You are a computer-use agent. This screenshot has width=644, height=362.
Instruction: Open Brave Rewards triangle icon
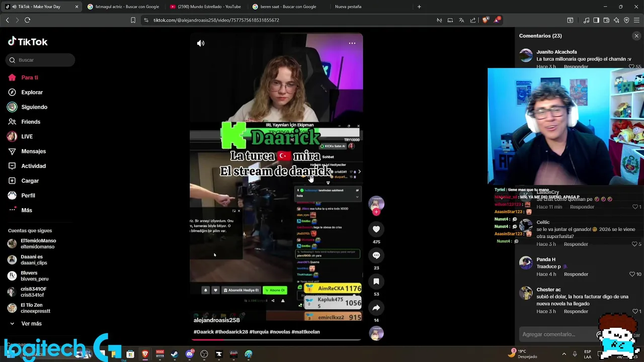pyautogui.click(x=497, y=20)
